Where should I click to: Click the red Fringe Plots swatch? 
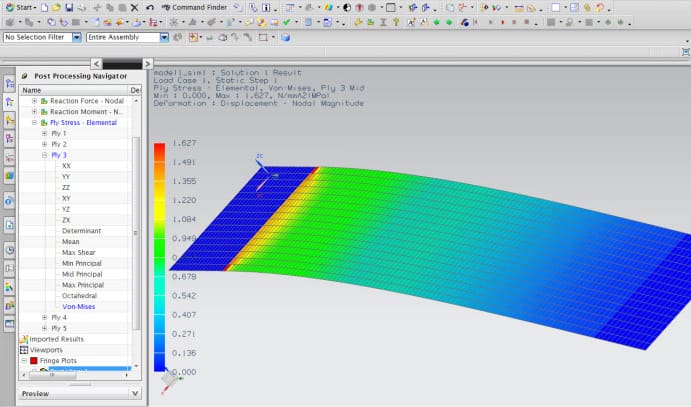(33, 361)
